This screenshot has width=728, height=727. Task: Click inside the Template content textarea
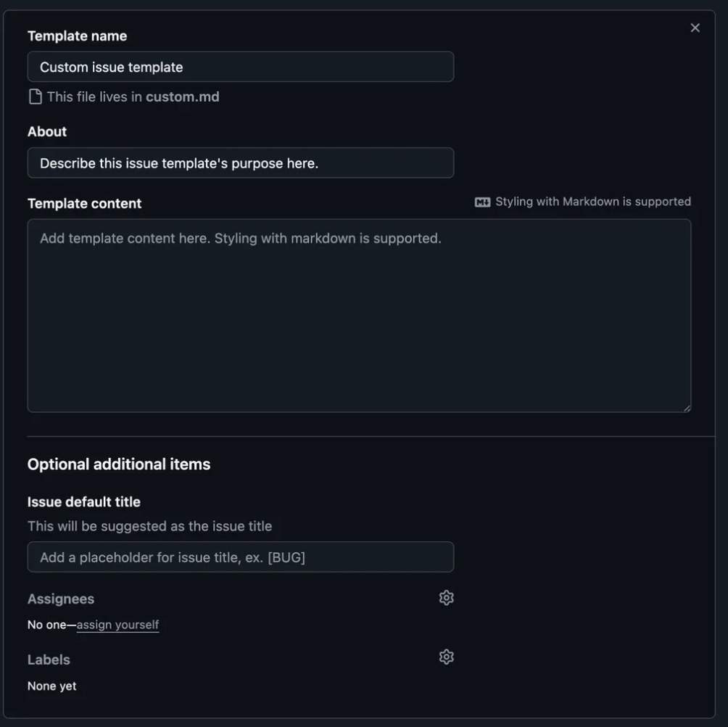[x=359, y=316]
